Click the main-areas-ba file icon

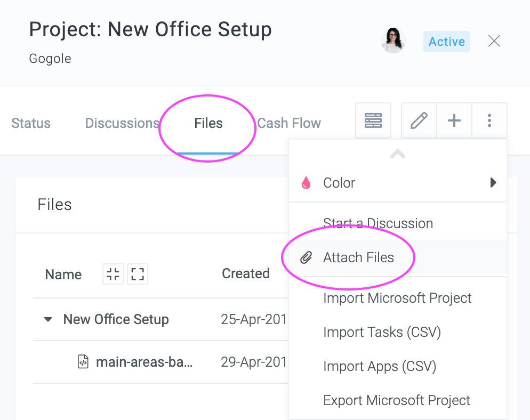point(83,362)
